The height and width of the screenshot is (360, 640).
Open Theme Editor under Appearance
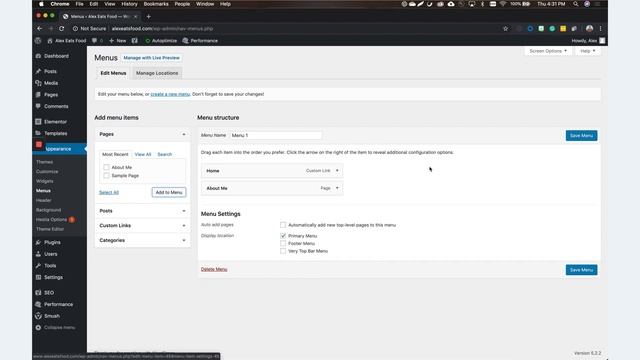(x=50, y=229)
